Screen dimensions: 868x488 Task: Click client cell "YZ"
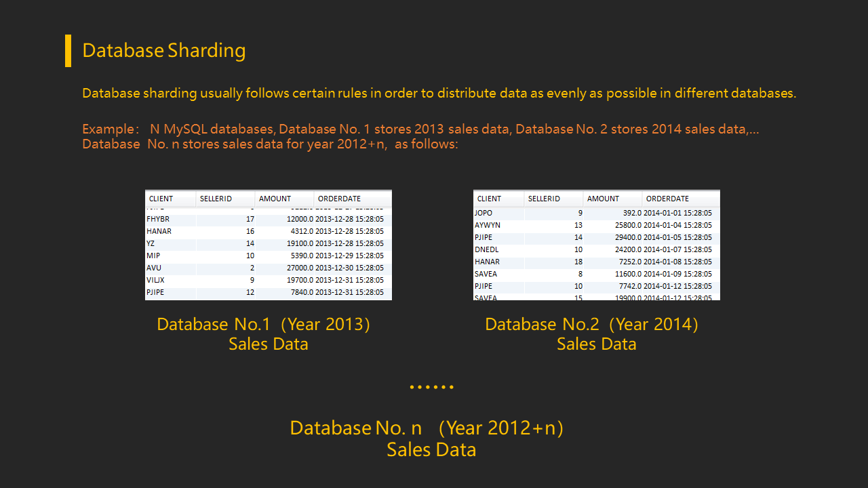point(151,243)
